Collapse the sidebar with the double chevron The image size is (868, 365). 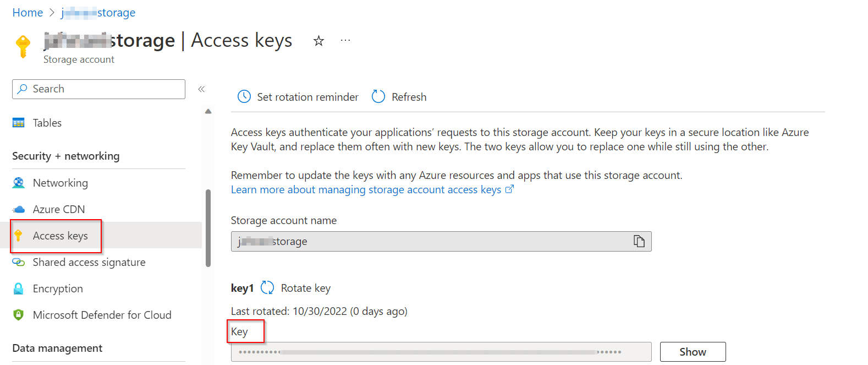click(201, 89)
